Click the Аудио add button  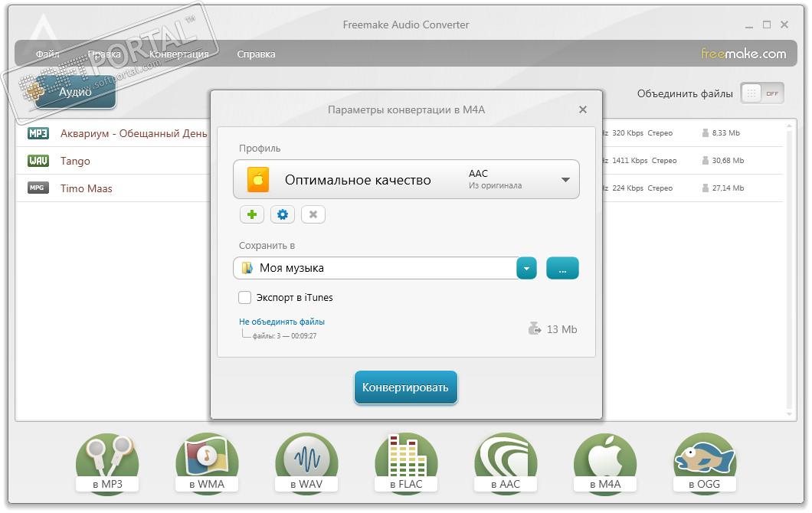coord(75,92)
